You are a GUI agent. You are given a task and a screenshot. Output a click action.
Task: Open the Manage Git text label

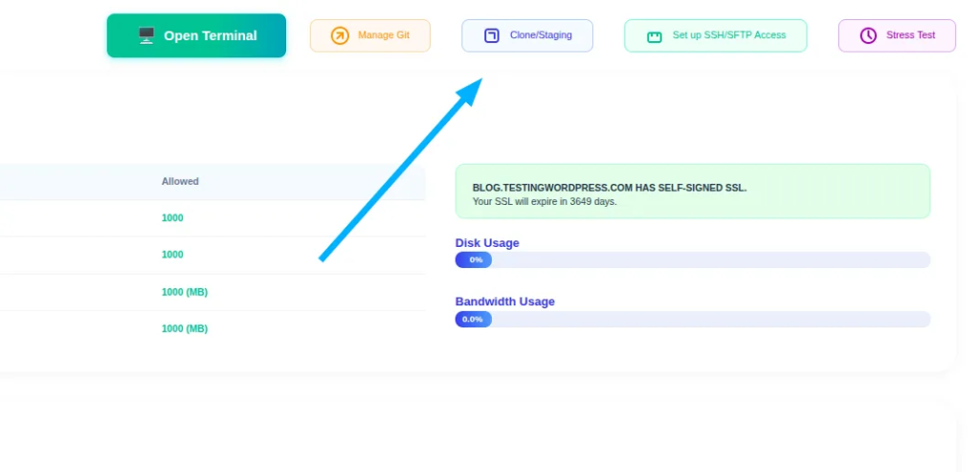click(383, 35)
